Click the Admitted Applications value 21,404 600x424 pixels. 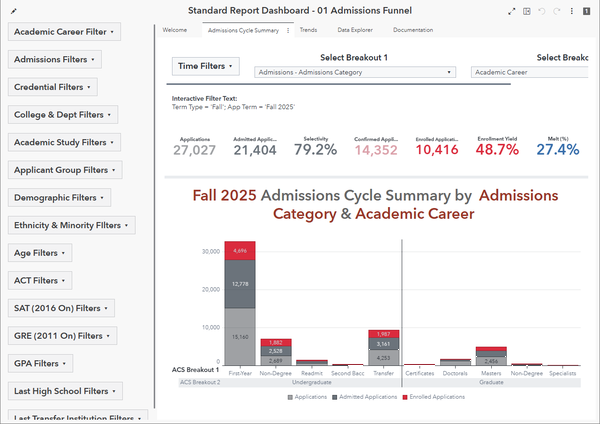point(255,150)
